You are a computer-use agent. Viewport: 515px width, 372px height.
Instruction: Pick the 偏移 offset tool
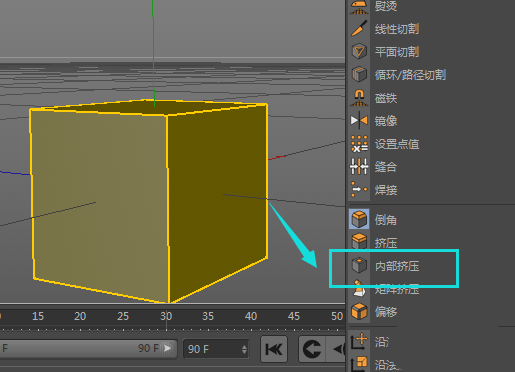pyautogui.click(x=374, y=312)
